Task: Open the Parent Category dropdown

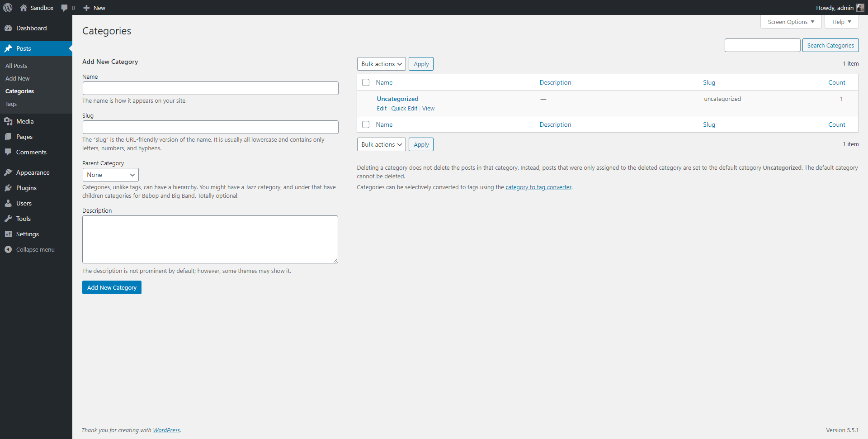Action: (x=110, y=175)
